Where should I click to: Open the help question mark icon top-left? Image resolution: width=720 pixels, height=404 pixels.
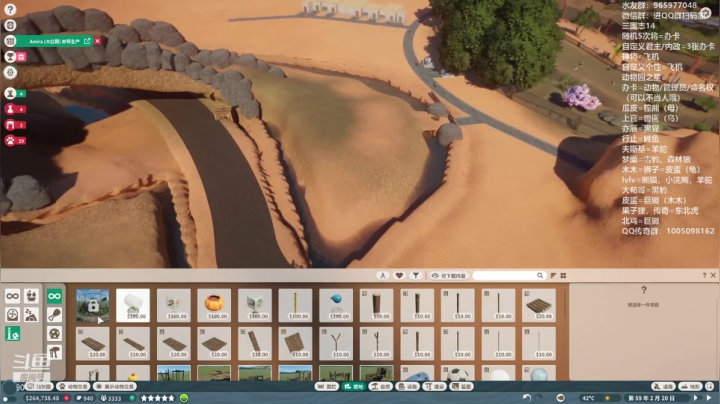(10, 9)
